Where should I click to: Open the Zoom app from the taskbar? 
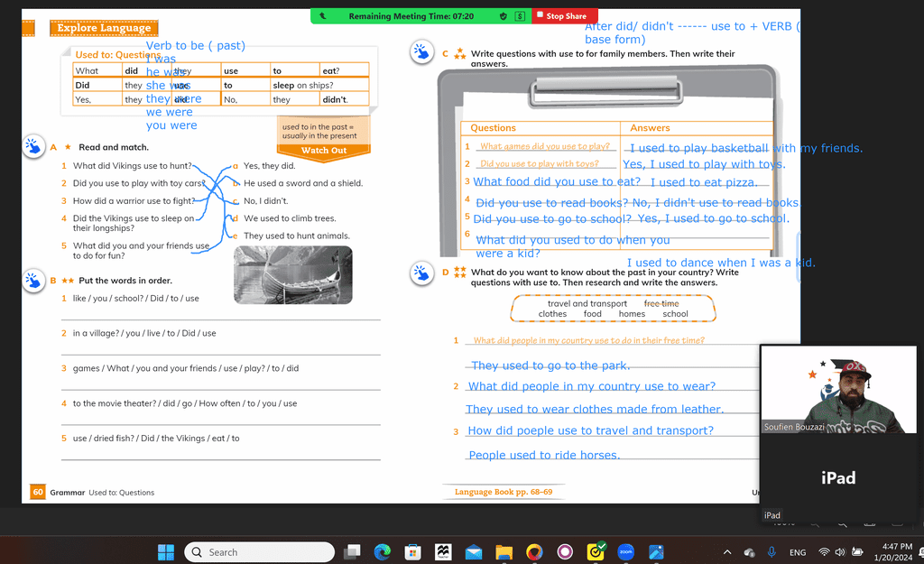[626, 552]
